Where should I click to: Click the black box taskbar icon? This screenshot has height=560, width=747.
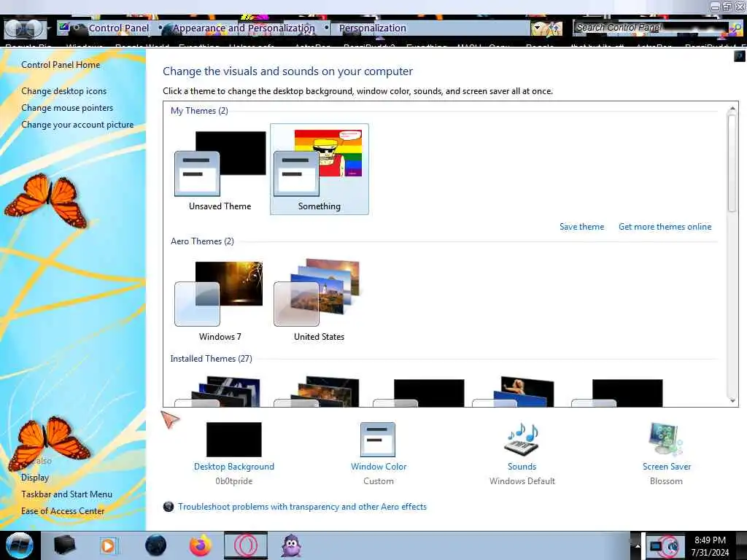pyautogui.click(x=64, y=545)
